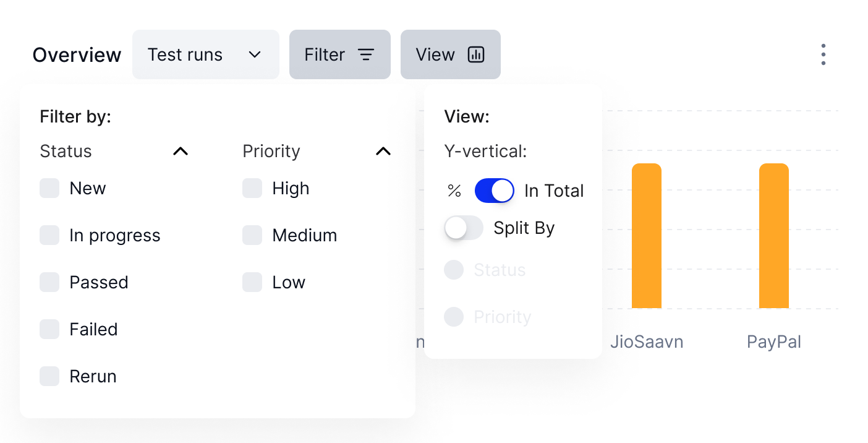Check the New status checkbox
Viewport: 868px width, 443px height.
(49, 188)
